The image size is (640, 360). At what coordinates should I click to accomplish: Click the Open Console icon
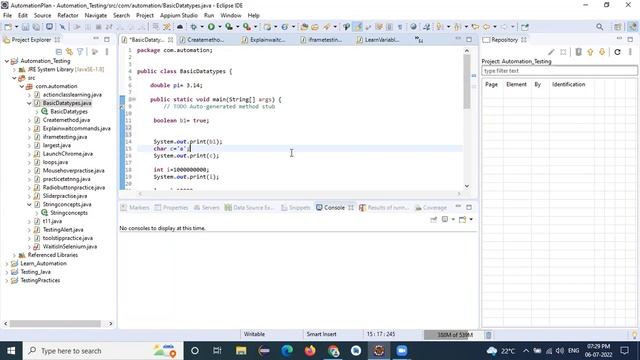click(462, 220)
